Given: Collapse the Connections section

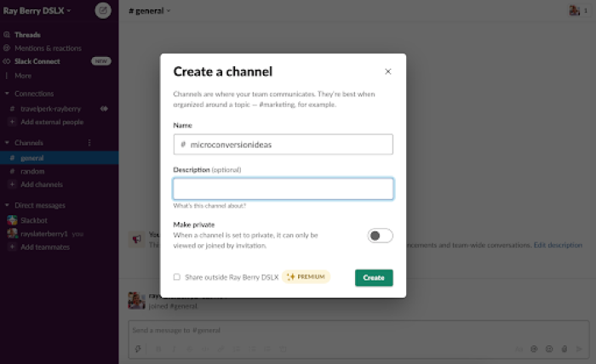Looking at the screenshot, I should point(7,94).
